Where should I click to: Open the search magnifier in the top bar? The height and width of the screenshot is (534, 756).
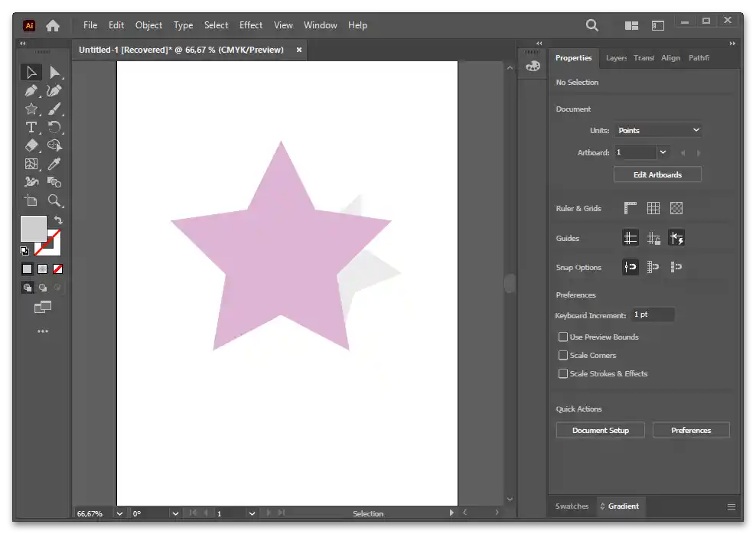click(592, 25)
